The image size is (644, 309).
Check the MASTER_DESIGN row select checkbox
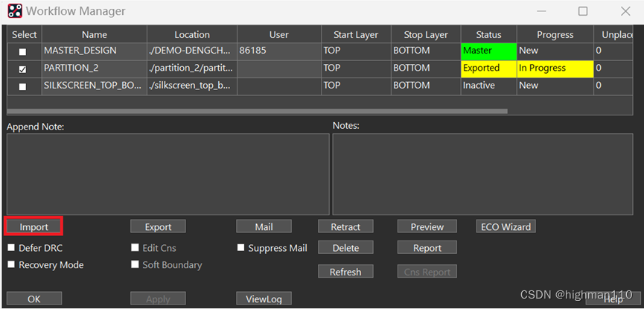[22, 51]
